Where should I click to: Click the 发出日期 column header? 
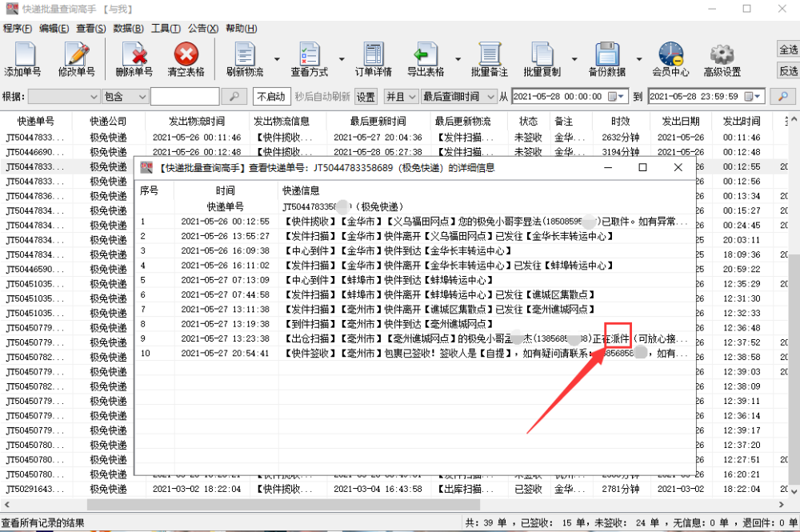681,122
